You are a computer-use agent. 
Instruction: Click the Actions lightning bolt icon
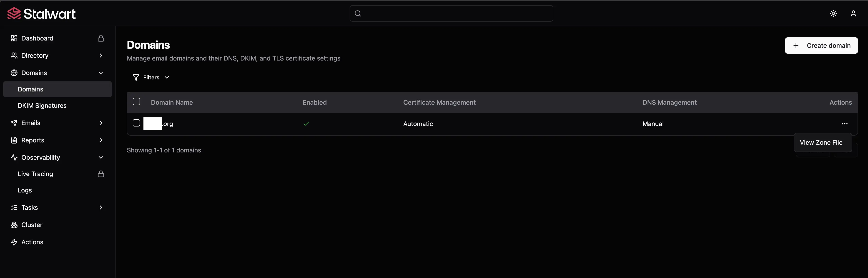14,242
